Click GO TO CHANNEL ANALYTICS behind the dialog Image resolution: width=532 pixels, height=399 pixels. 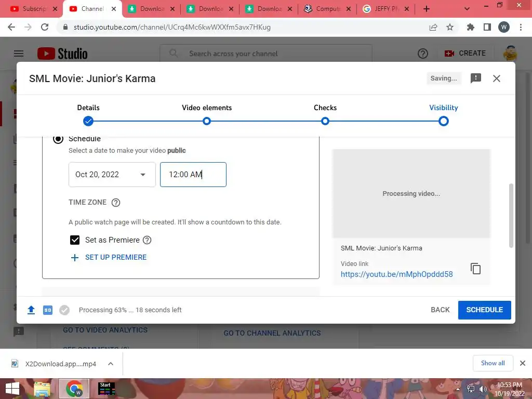point(272,333)
